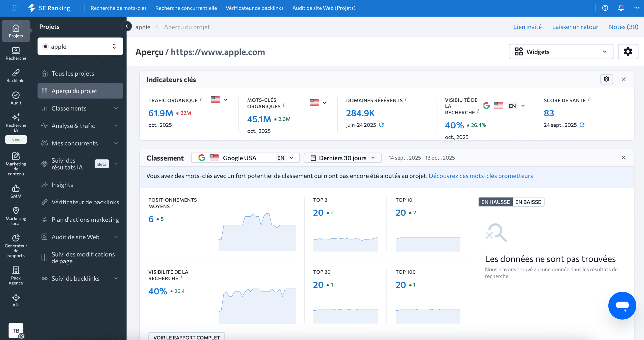644x340 pixels.
Task: Open the blue chat support bubble
Action: point(622,305)
